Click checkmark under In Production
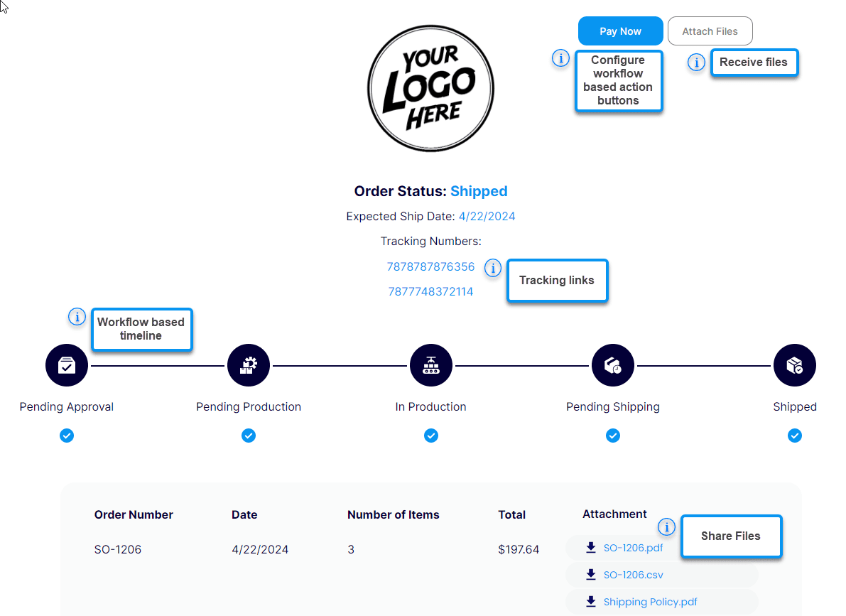The width and height of the screenshot is (846, 616). click(x=431, y=436)
